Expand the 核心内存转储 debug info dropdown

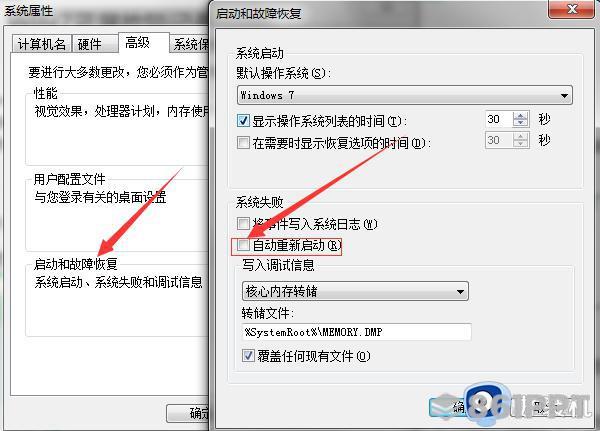pos(355,291)
